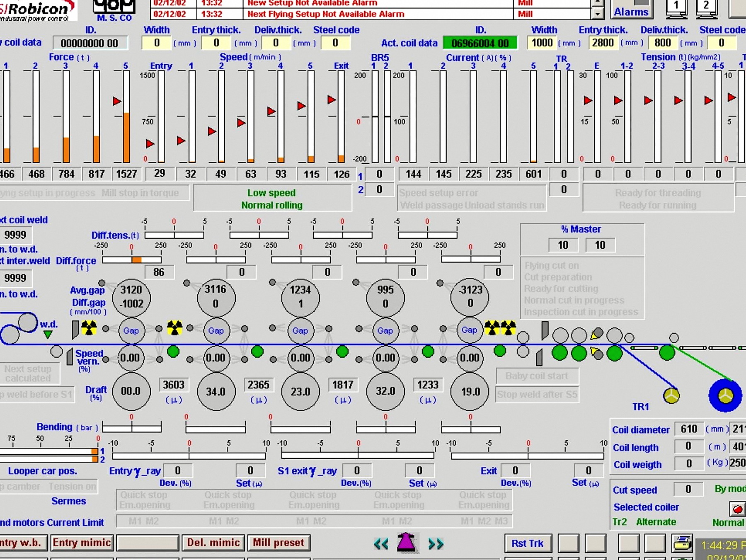
Task: Open the Gap control under reading 3116
Action: [216, 331]
